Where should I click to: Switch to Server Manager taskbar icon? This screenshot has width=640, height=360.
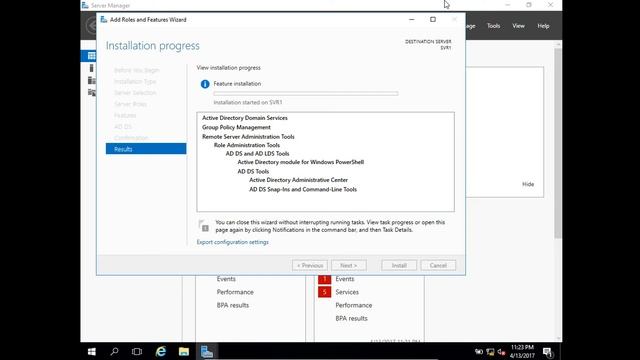click(x=207, y=351)
